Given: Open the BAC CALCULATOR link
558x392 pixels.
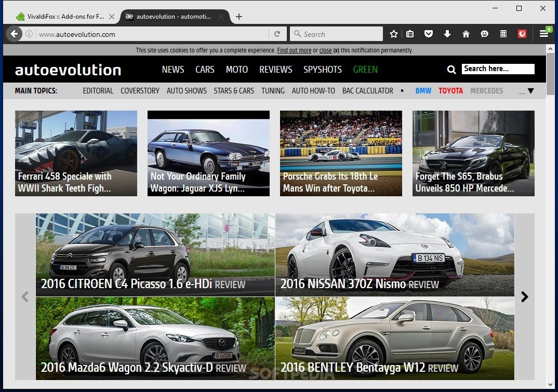Looking at the screenshot, I should [368, 91].
